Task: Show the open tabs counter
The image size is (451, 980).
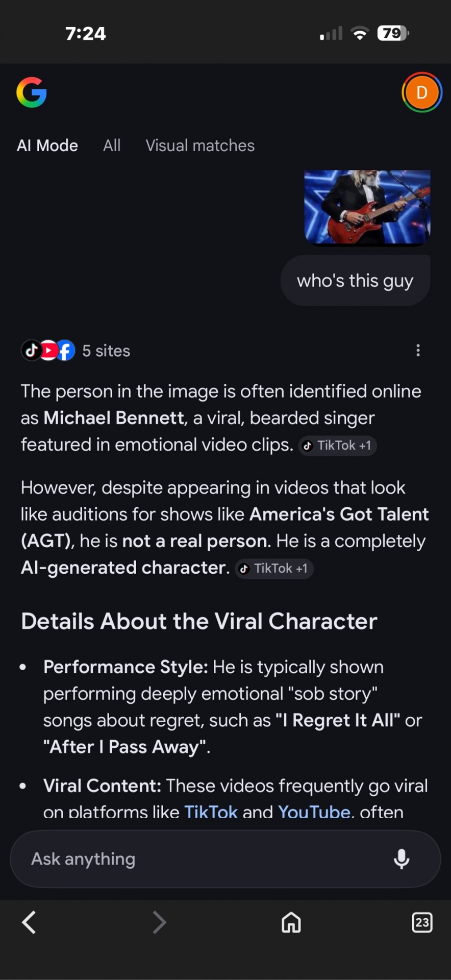Action: pos(422,922)
